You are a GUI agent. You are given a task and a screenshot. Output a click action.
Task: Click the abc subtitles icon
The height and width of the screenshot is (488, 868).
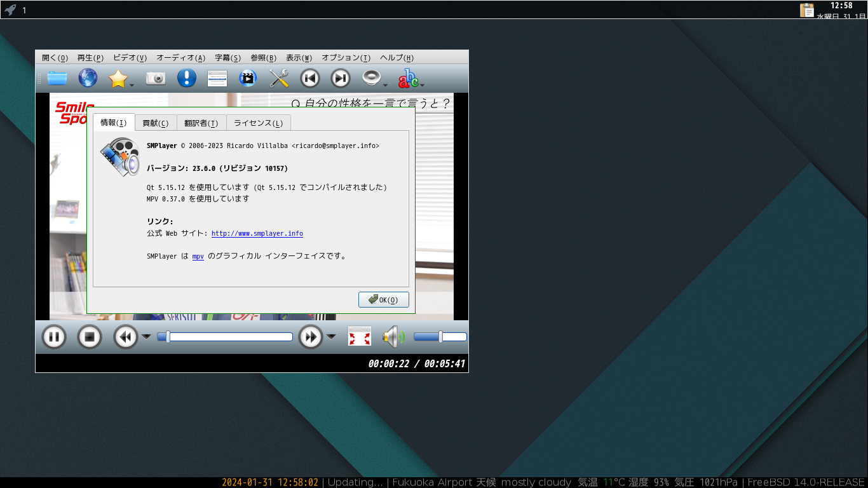[409, 78]
